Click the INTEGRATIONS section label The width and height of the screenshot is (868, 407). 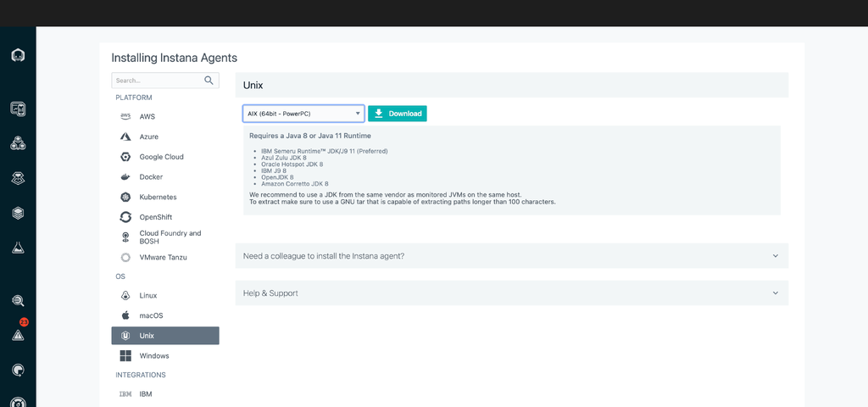point(141,375)
